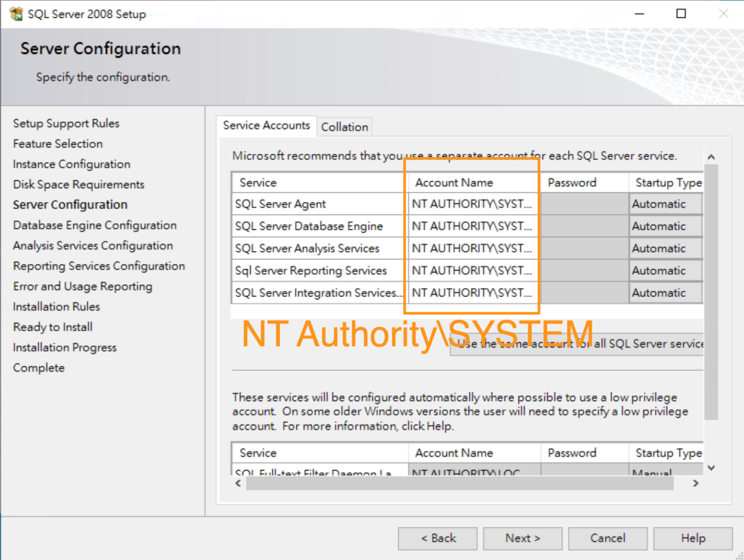
Task: Select Feature Selection in left navigation
Action: (57, 143)
